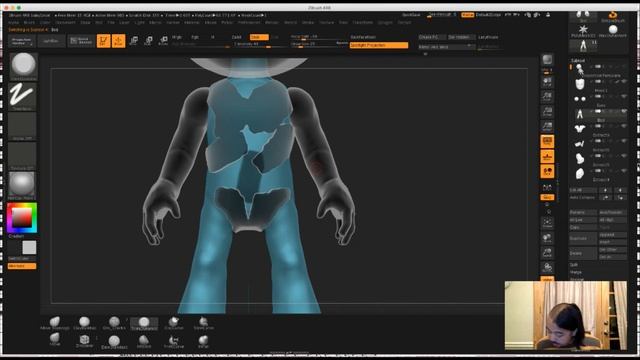Click the Scale icon on right shelf

click(547, 253)
